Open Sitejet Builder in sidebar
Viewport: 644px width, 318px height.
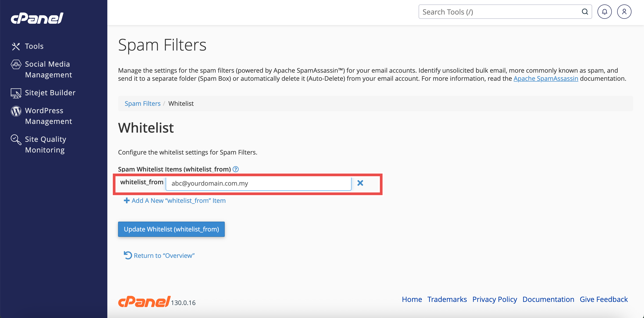coord(50,93)
